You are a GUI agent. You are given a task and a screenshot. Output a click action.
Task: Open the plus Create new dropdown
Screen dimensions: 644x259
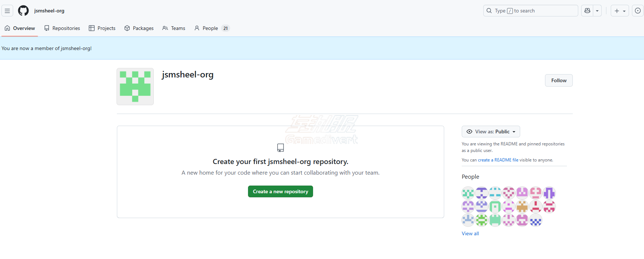click(x=620, y=11)
